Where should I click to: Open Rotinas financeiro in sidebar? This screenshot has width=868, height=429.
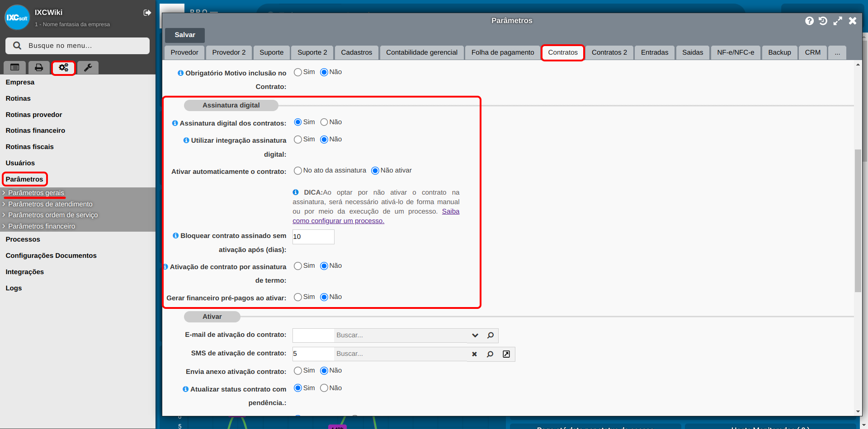(35, 131)
